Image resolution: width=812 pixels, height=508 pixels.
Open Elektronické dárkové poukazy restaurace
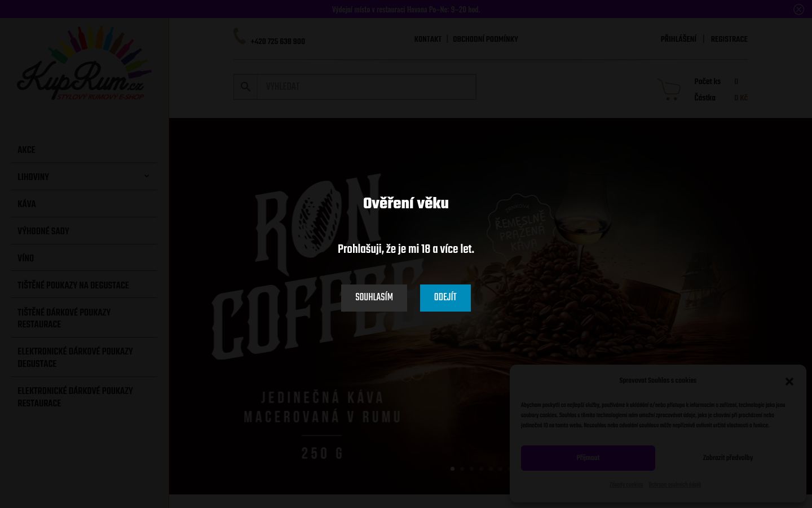(75, 397)
